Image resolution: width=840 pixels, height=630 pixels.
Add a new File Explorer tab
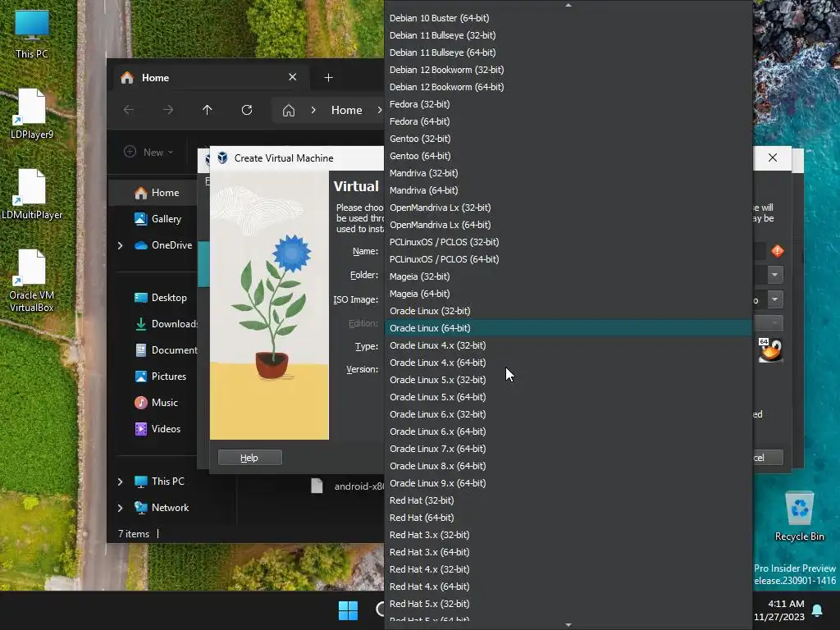[328, 78]
